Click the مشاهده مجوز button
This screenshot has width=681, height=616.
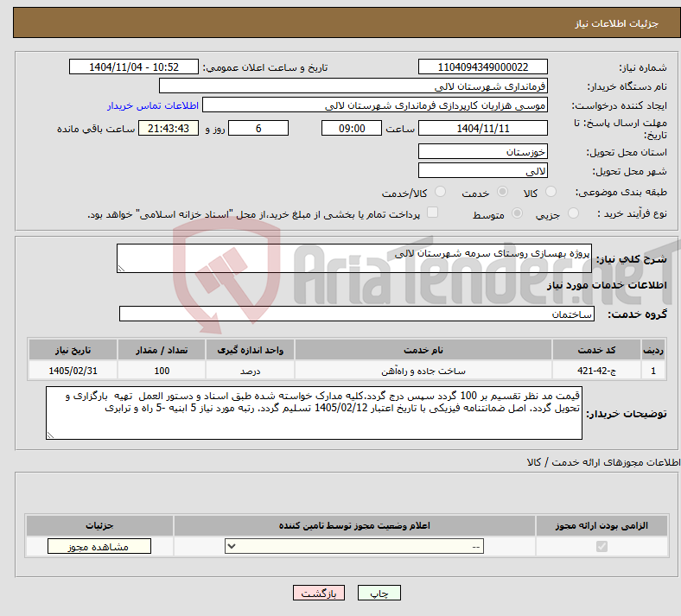[99, 546]
